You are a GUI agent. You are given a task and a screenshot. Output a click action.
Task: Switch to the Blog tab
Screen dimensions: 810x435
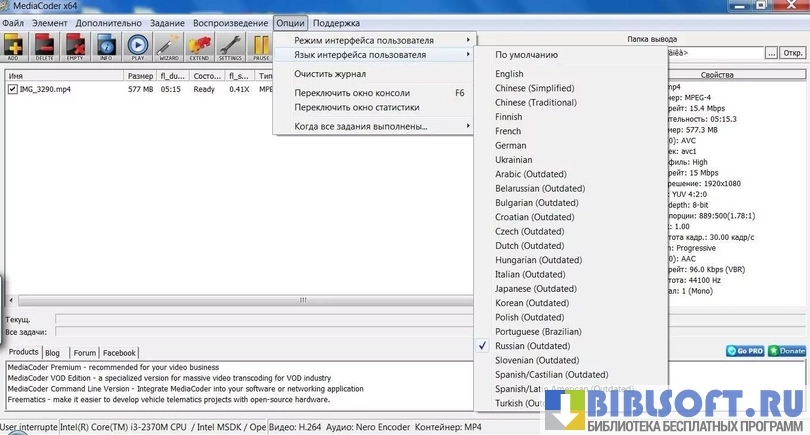point(52,353)
